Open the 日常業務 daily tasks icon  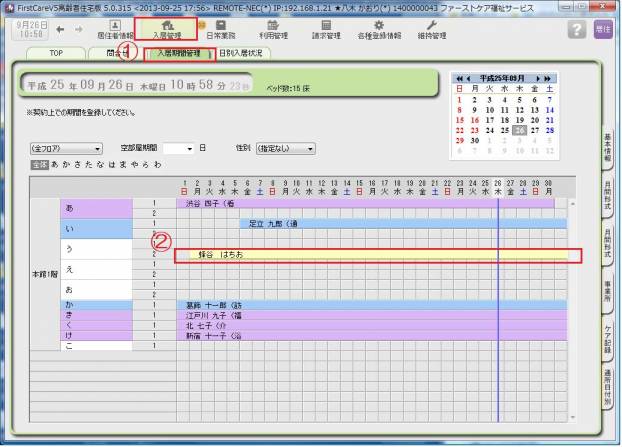click(x=223, y=29)
